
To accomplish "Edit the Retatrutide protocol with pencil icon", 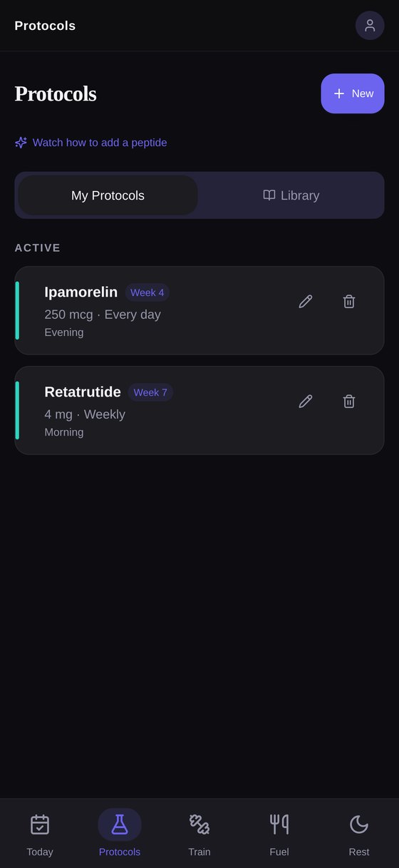I will tap(306, 402).
